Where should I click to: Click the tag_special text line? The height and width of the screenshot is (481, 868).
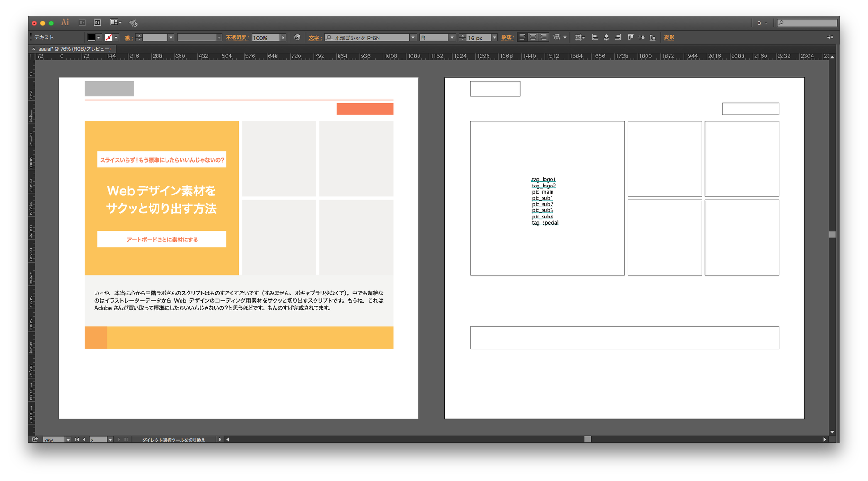pyautogui.click(x=545, y=223)
